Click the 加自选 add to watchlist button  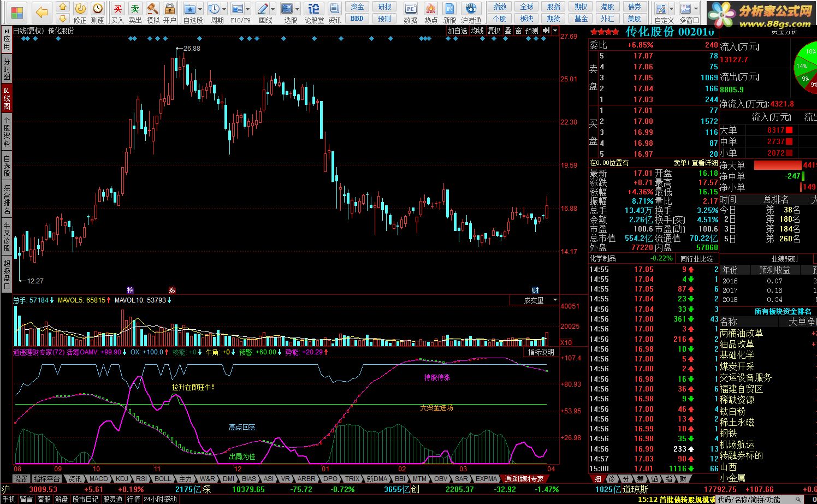457,31
